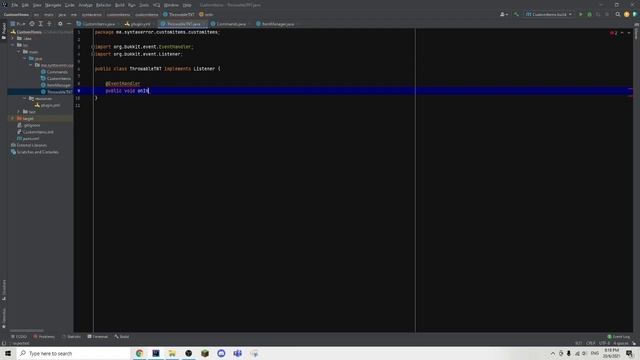This screenshot has height=360, width=640.
Task: Open the VCS menu
Action: tap(157, 5)
